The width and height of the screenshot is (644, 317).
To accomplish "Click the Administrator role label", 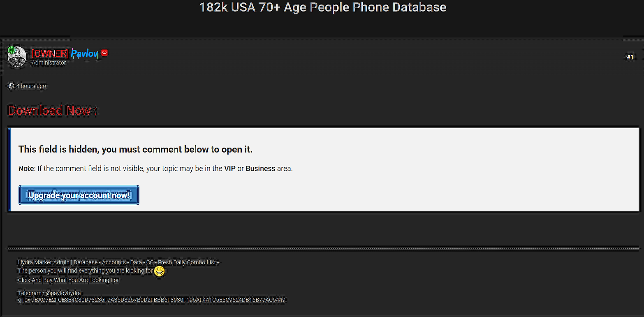I will [x=49, y=62].
